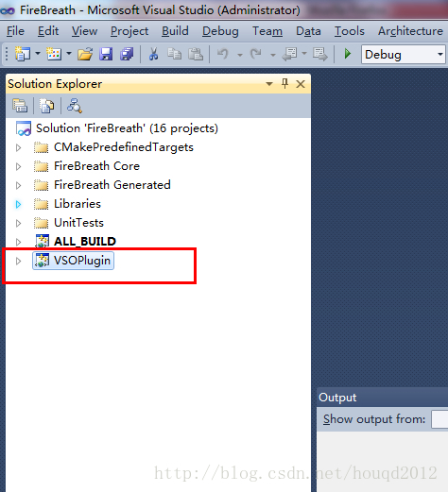The image size is (448, 492).
Task: Click the Cut scissors icon
Action: click(x=153, y=54)
